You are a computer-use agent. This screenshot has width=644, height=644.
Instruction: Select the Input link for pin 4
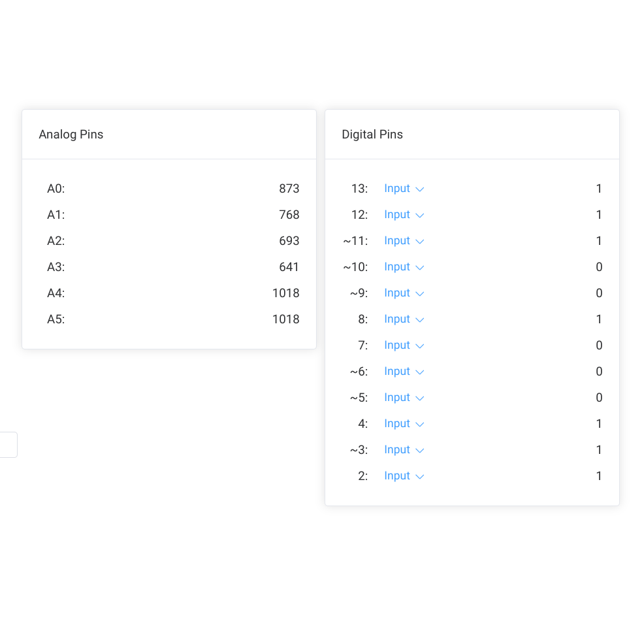pos(397,424)
